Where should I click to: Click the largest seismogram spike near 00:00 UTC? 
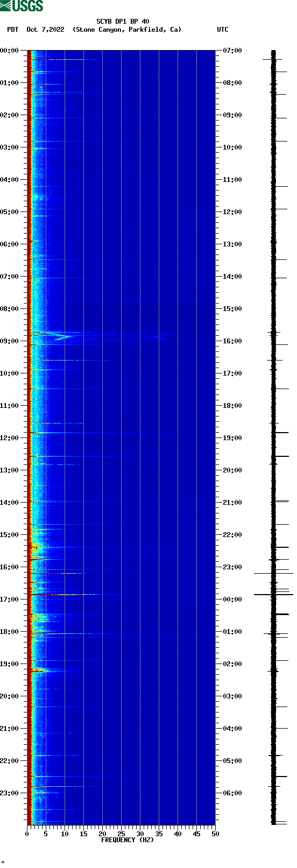(x=273, y=595)
